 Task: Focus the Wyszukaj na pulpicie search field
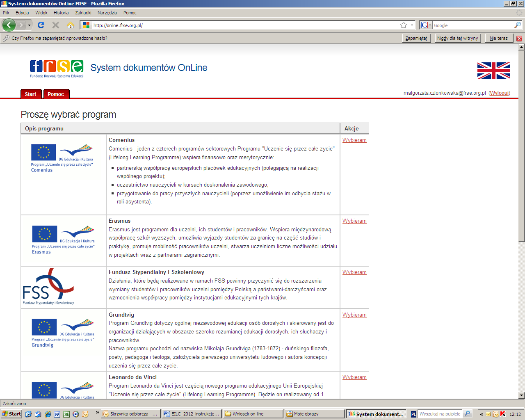tap(440, 414)
